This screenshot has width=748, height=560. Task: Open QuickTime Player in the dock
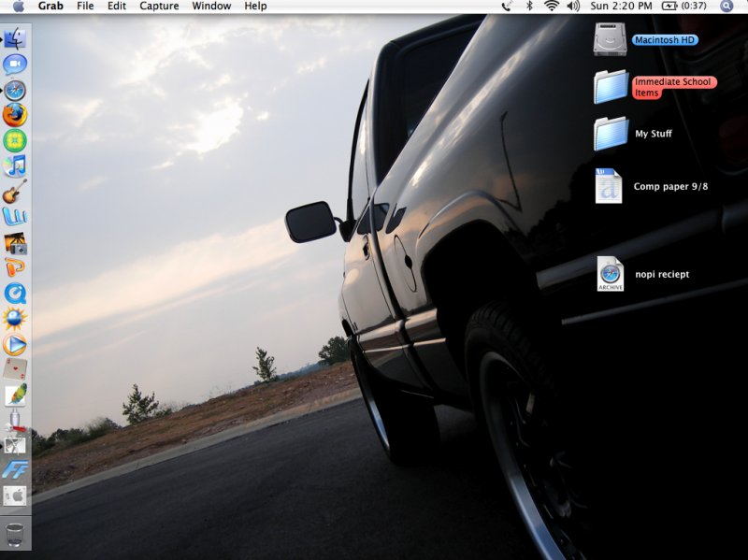click(15, 294)
